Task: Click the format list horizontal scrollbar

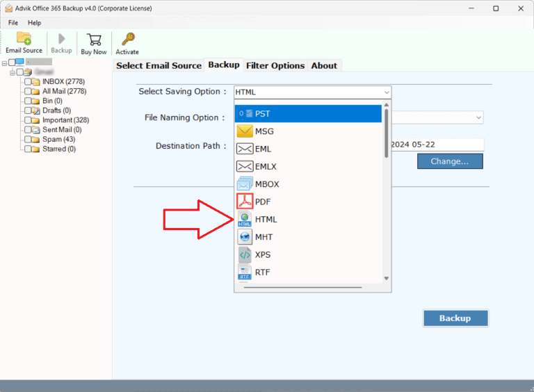Action: tap(302, 288)
